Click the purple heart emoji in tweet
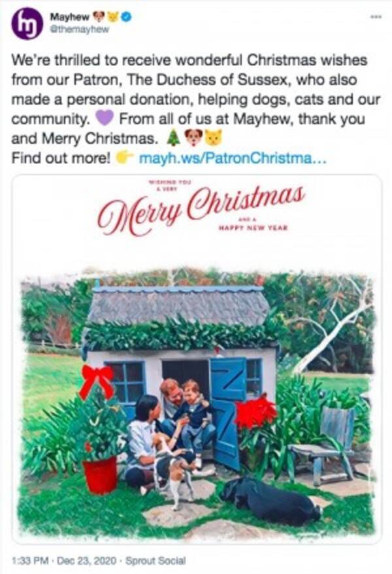The height and width of the screenshot is (574, 392). (x=105, y=118)
